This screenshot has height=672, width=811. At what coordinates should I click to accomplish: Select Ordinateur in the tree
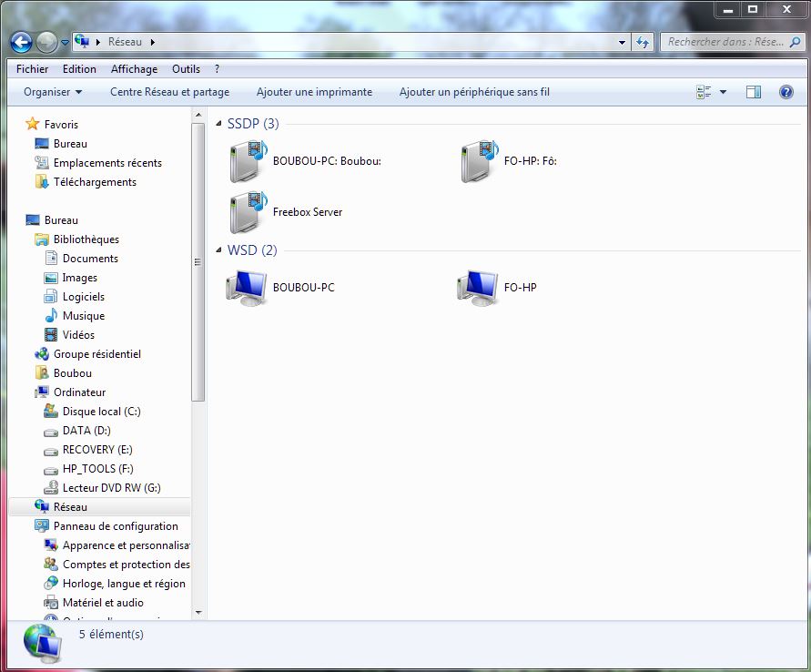click(70, 392)
